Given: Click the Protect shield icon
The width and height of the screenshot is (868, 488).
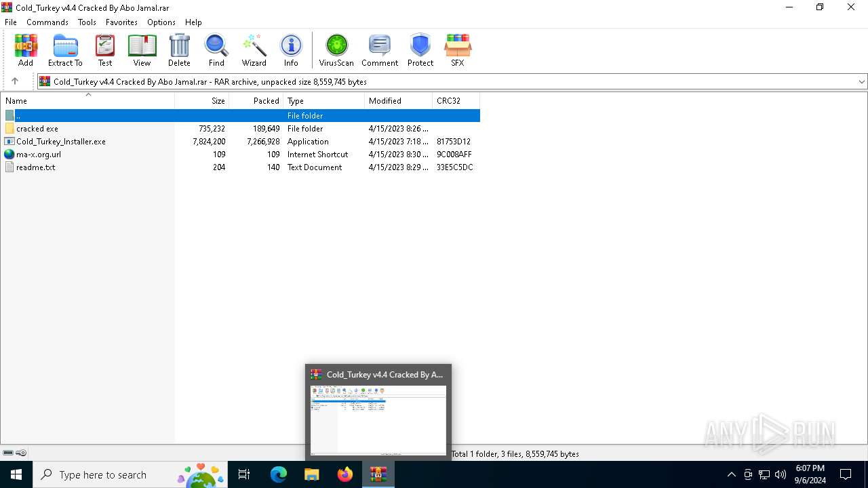Looking at the screenshot, I should (x=420, y=50).
